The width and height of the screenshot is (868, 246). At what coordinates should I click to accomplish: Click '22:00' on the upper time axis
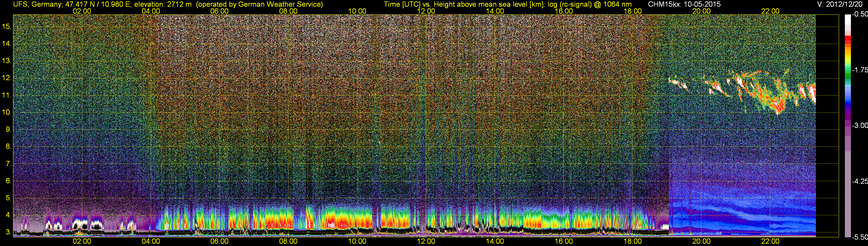(770, 11)
